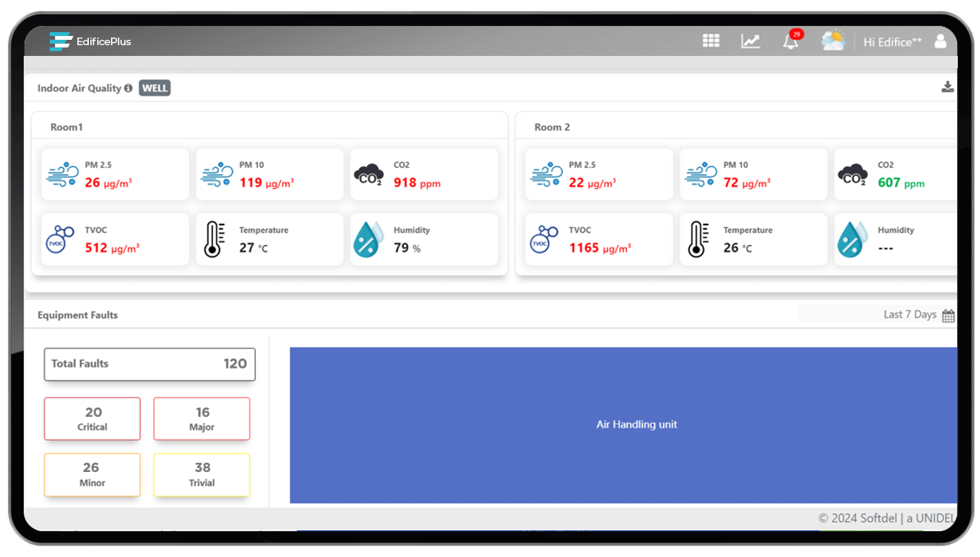Click the Room 2 Humidity empty value dashes

point(886,248)
